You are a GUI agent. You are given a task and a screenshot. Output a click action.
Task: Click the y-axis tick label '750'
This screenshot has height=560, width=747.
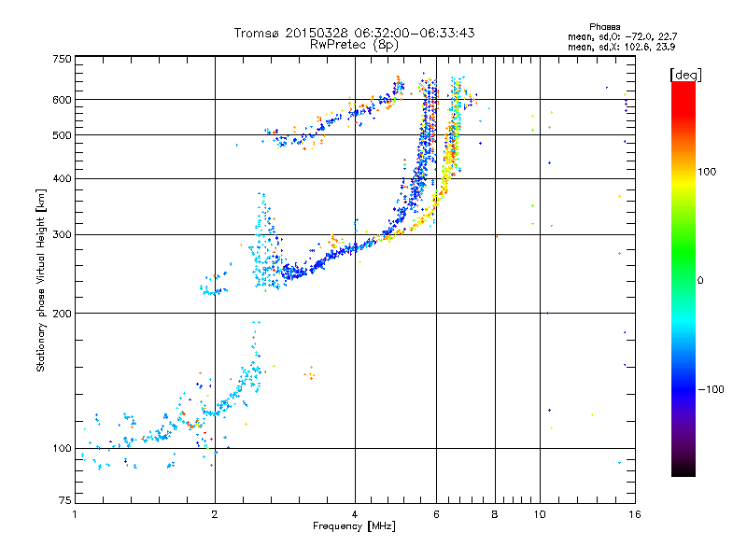coord(63,59)
